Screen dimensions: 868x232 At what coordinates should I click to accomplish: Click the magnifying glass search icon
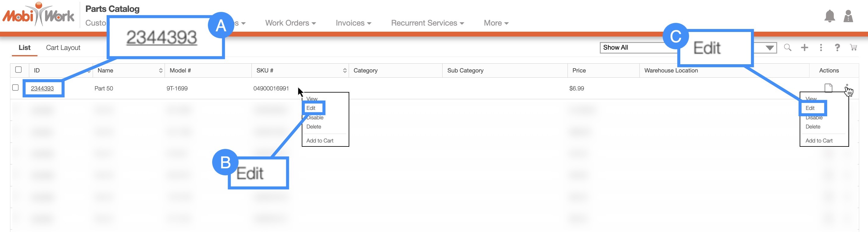coord(787,47)
